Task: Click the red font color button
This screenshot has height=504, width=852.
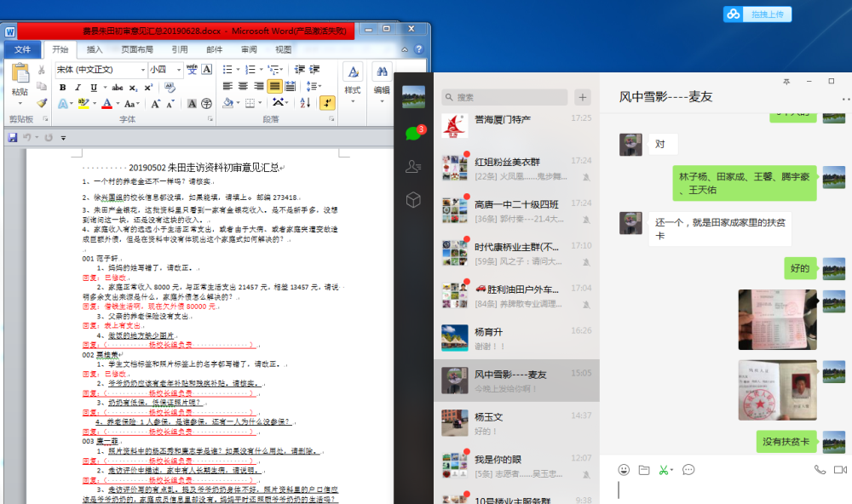Action: [107, 103]
